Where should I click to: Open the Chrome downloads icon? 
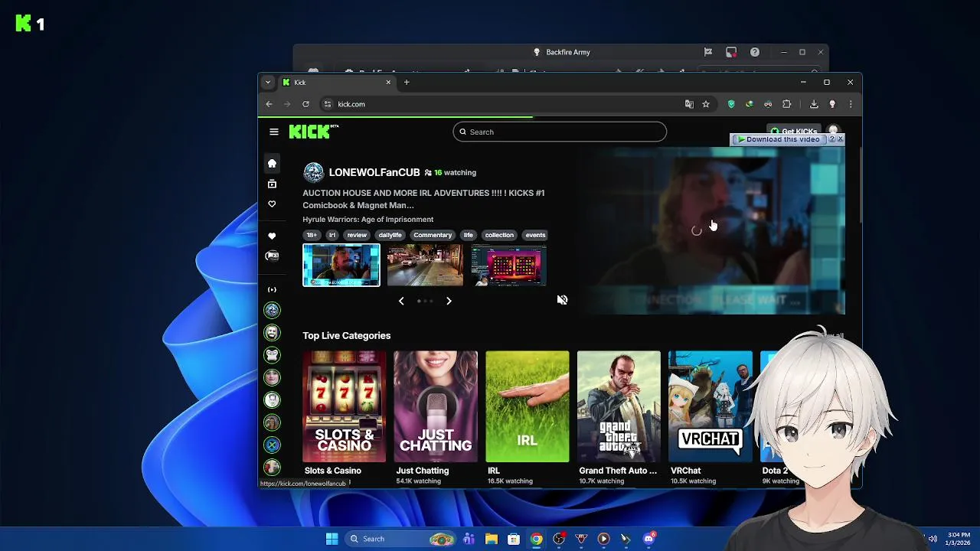814,104
